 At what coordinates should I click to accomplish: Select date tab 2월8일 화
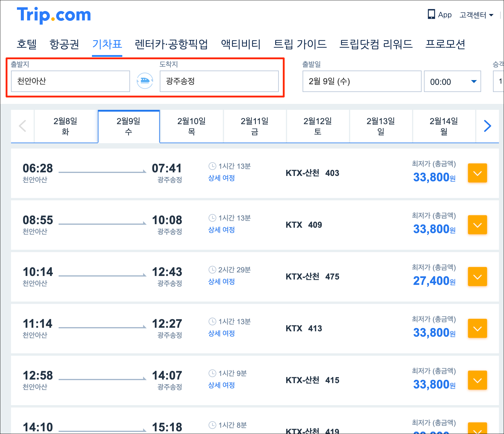tap(65, 126)
